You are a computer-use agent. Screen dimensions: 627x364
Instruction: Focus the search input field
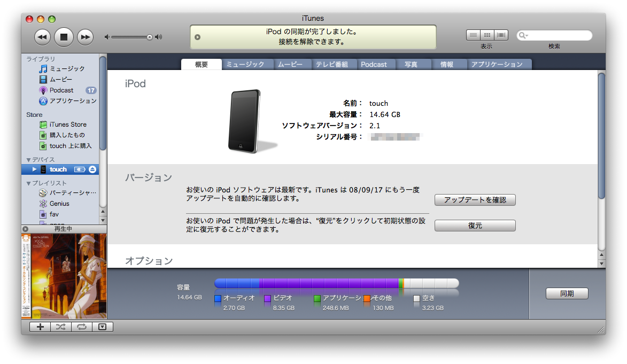554,36
